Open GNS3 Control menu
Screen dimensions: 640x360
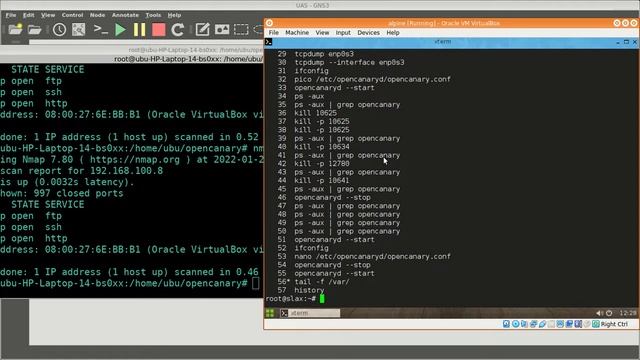click(x=72, y=15)
